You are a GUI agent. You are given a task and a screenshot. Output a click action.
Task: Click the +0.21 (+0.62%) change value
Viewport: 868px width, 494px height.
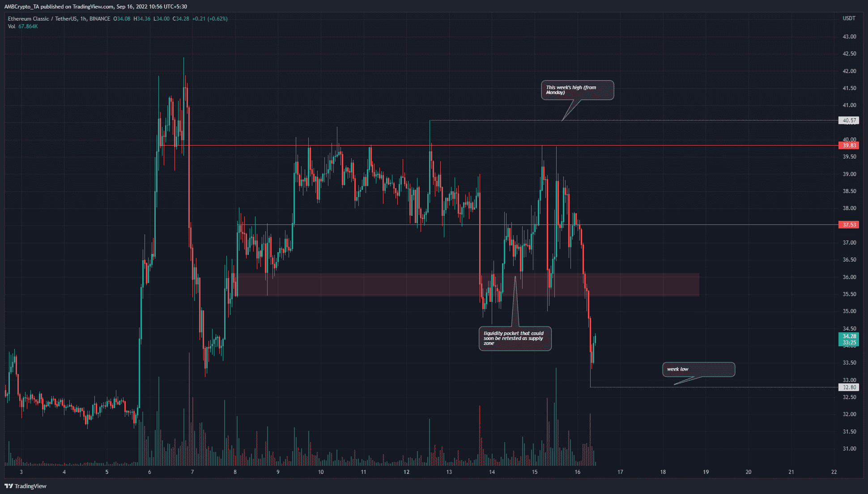(x=210, y=19)
